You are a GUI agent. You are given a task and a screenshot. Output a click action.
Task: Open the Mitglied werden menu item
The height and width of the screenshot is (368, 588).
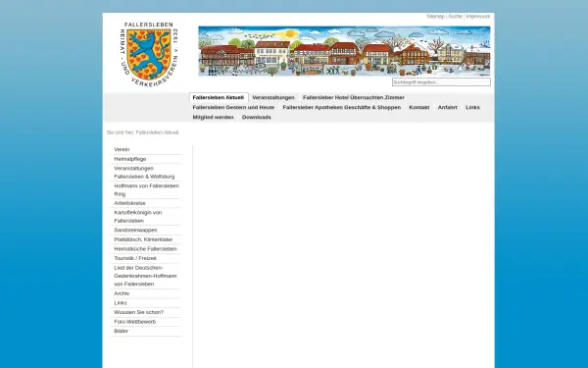click(x=213, y=117)
